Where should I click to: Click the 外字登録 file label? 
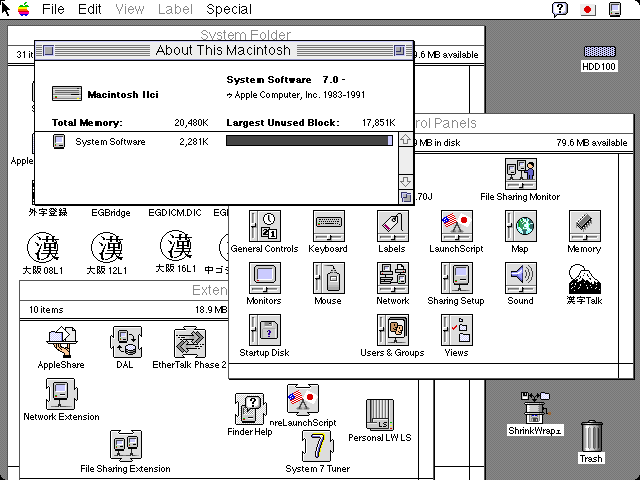48,212
